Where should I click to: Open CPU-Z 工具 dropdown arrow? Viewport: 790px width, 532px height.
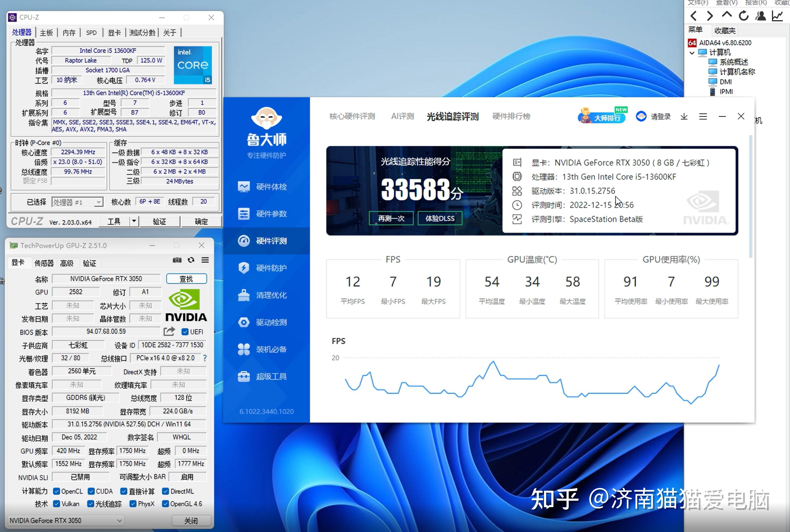pos(134,221)
